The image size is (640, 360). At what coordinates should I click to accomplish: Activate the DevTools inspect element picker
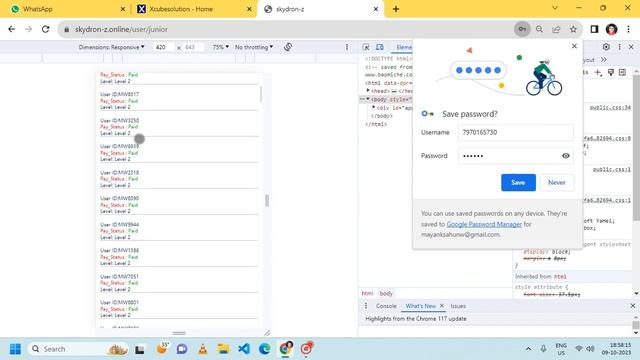coord(366,47)
